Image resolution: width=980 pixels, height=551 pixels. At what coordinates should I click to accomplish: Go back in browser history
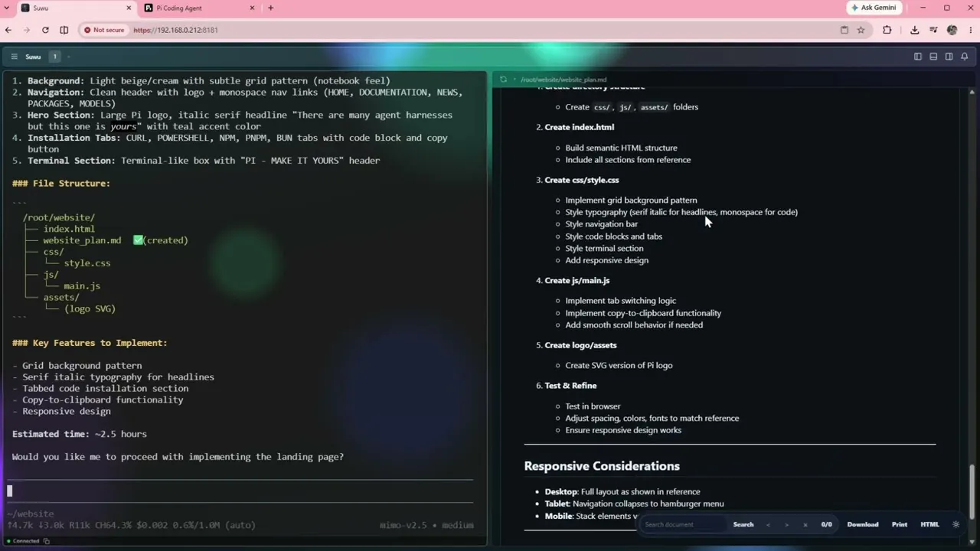[8, 30]
